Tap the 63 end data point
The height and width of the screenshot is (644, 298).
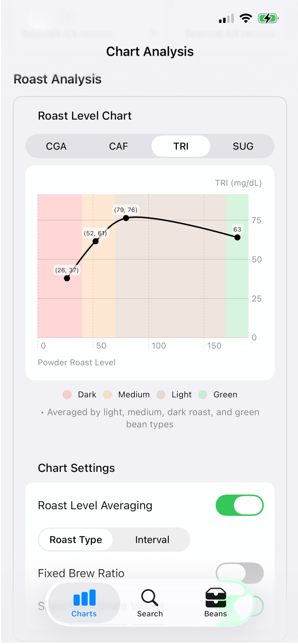[x=237, y=237]
